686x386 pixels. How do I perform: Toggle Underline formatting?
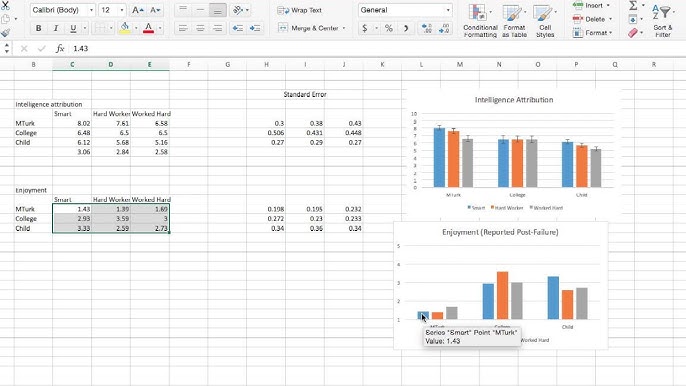click(x=73, y=28)
